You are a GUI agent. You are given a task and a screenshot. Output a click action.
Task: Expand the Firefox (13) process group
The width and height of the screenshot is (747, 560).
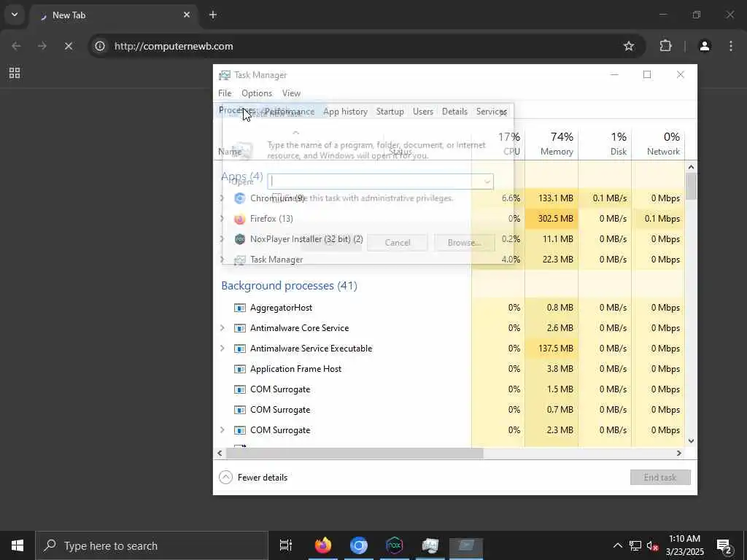(222, 219)
